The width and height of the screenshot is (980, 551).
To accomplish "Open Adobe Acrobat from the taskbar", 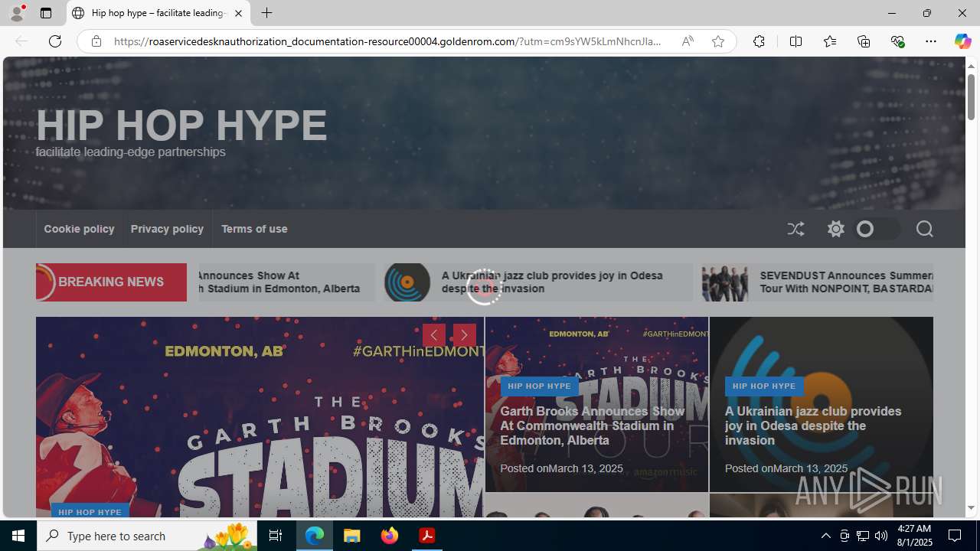I will pos(427,536).
